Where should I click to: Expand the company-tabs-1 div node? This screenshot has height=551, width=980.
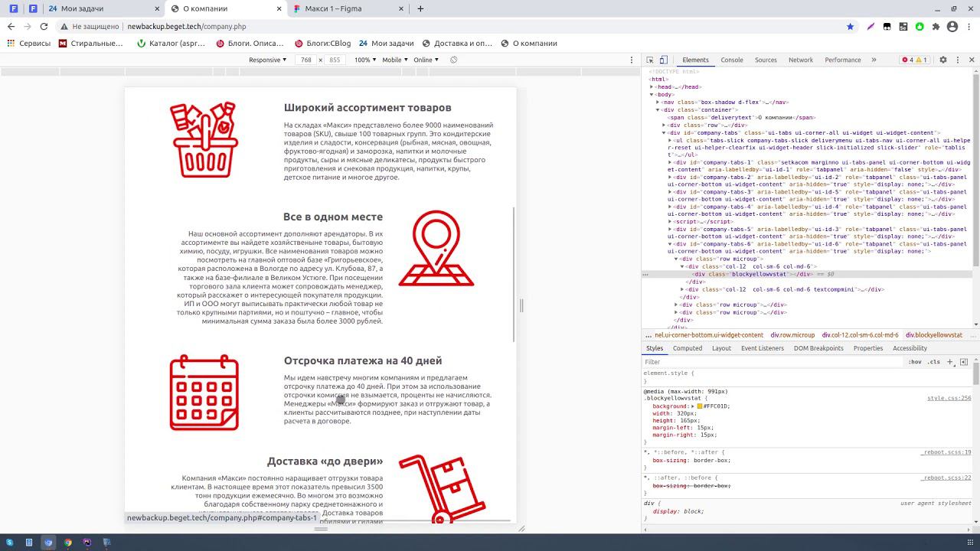pos(671,162)
